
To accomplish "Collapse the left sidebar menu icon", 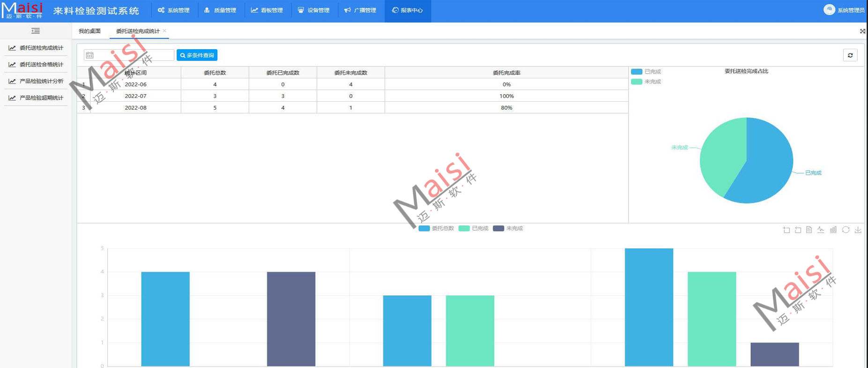I will (x=36, y=31).
